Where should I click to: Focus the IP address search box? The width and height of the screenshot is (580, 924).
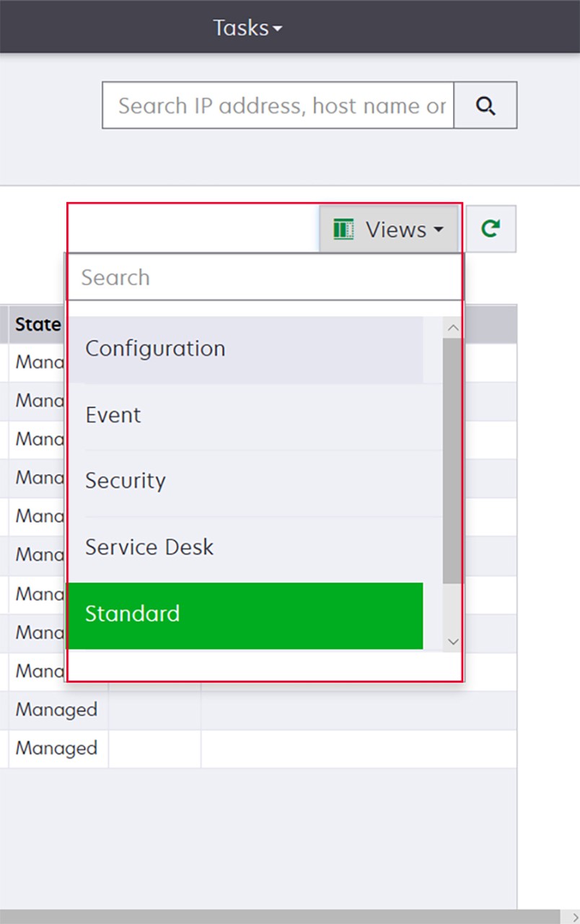[278, 105]
